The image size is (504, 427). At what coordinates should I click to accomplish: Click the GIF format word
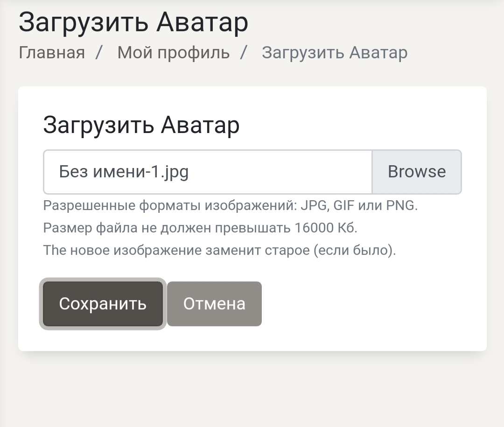pos(344,205)
